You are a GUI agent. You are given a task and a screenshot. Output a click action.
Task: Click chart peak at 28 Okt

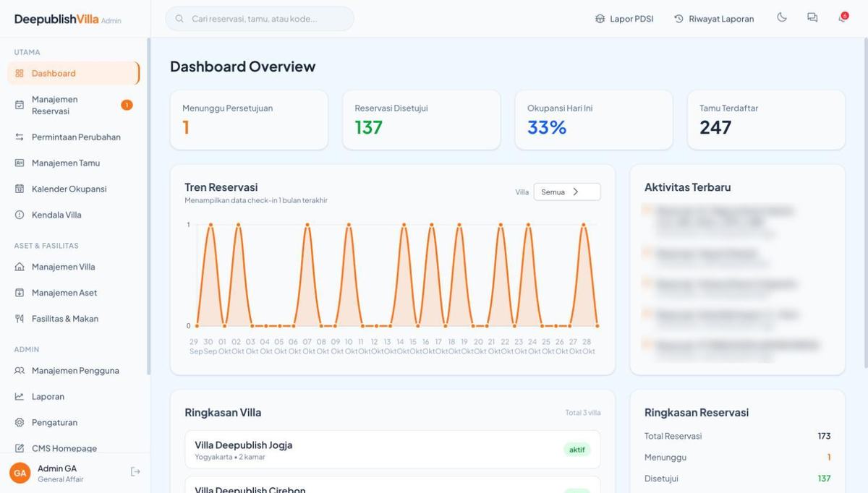coord(584,225)
